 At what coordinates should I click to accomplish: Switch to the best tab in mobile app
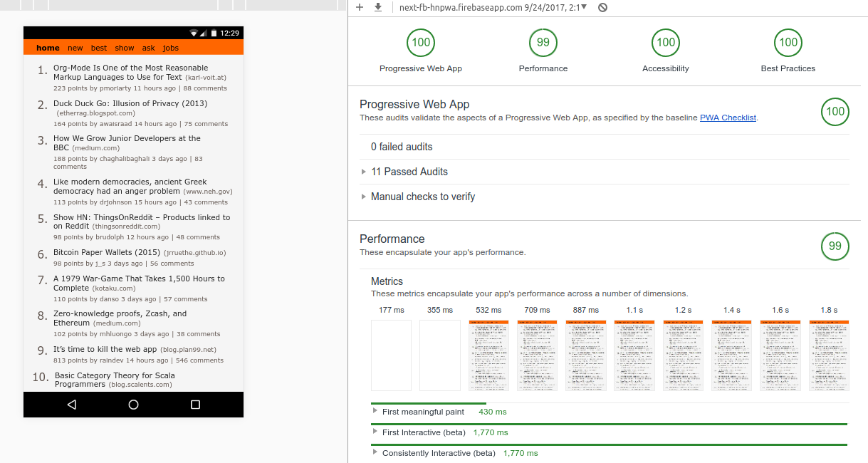(99, 48)
